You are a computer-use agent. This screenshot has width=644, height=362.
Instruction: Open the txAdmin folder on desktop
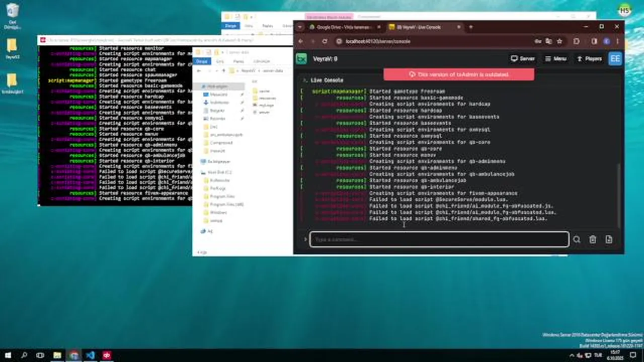pyautogui.click(x=12, y=84)
